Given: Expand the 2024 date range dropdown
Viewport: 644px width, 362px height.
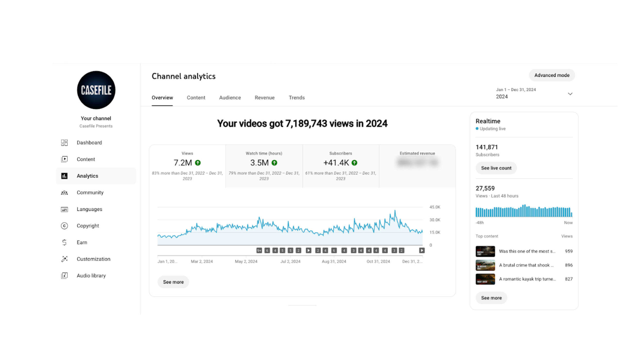Looking at the screenshot, I should click(x=570, y=94).
